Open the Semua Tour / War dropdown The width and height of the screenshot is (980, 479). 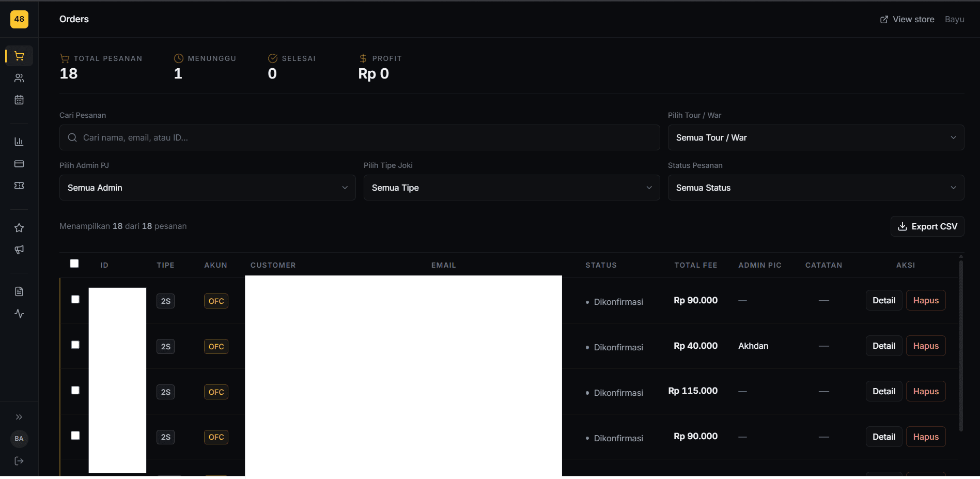(x=816, y=137)
